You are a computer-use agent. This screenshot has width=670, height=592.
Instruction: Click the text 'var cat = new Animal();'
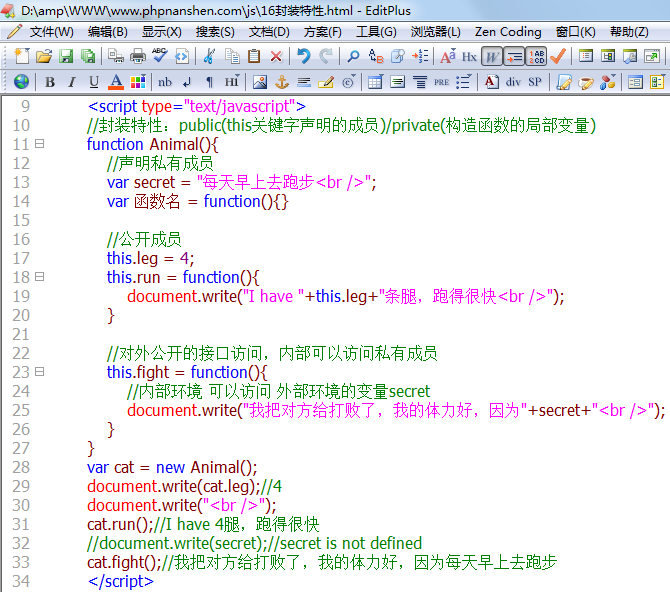pyautogui.click(x=172, y=467)
